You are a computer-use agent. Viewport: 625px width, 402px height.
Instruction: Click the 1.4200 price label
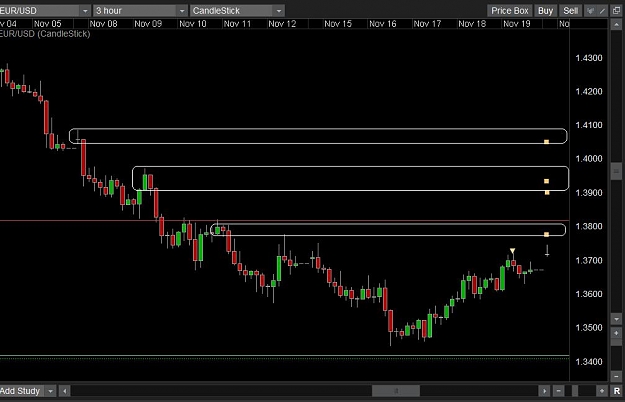[x=589, y=92]
